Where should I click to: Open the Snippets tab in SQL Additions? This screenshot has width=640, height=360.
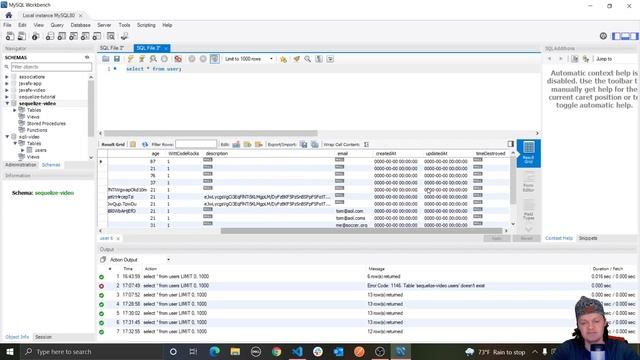588,238
